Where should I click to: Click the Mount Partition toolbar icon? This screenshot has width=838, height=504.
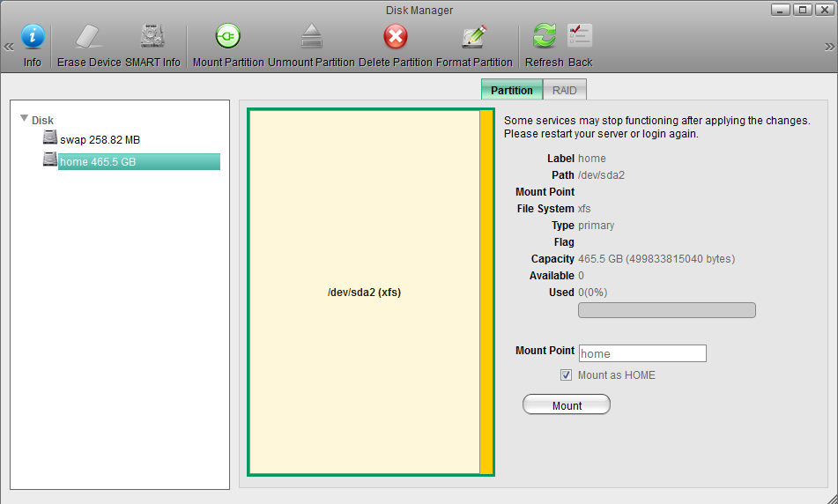pyautogui.click(x=227, y=37)
